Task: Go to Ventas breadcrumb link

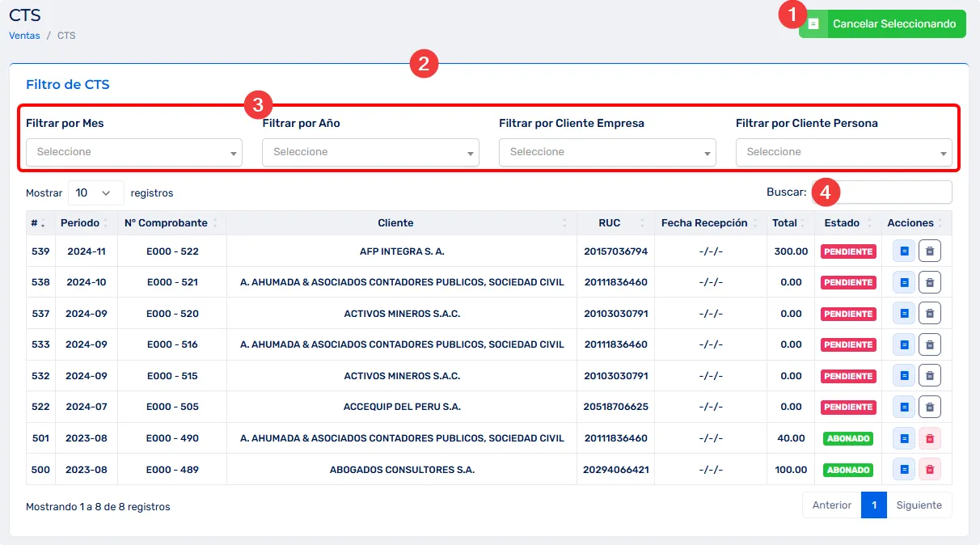Action: (x=24, y=36)
